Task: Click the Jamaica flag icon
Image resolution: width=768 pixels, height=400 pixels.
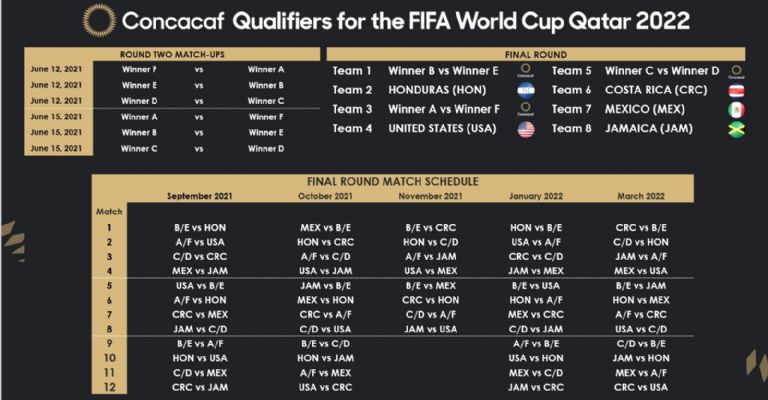Action: pos(736,129)
